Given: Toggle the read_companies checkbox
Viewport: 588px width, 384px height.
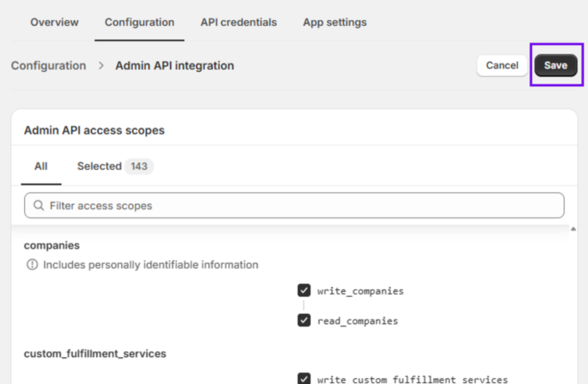Looking at the screenshot, I should click(304, 320).
